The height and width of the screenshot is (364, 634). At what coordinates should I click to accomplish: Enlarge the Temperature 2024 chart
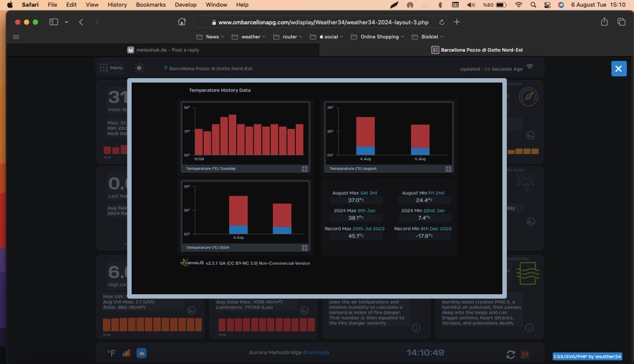pos(305,248)
